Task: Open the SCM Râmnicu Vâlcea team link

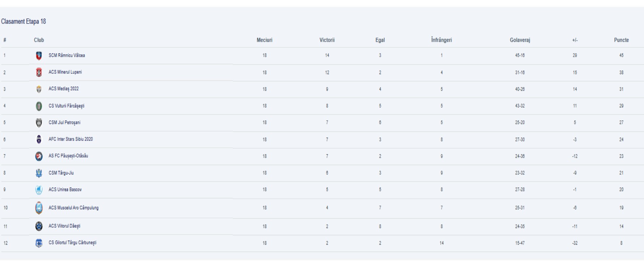Action: 67,55
